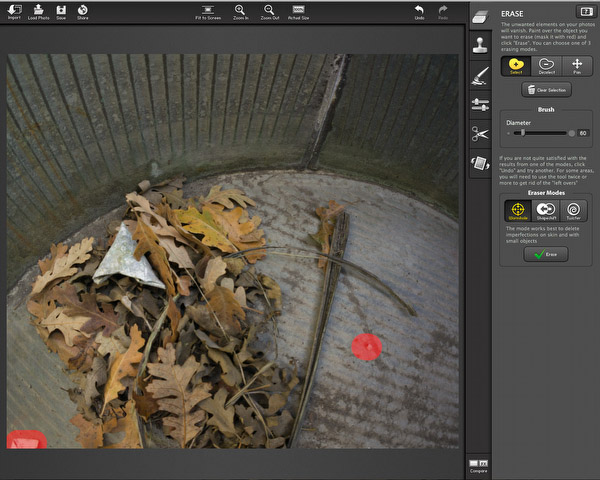
Task: Open the Clone Stamp tool tab
Action: 480,45
